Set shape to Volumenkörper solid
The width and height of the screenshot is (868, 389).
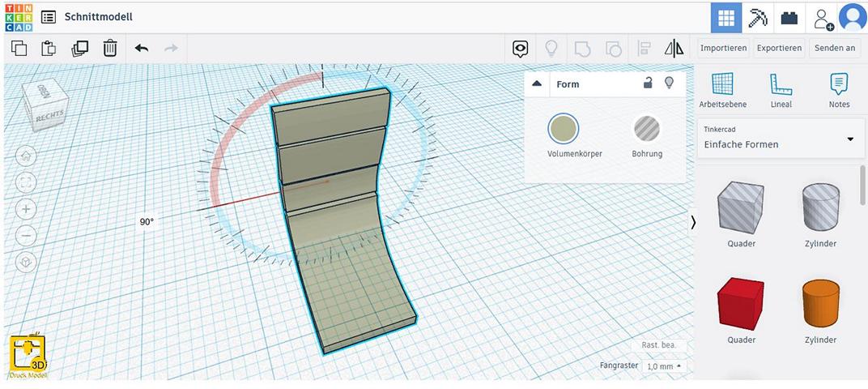[564, 129]
